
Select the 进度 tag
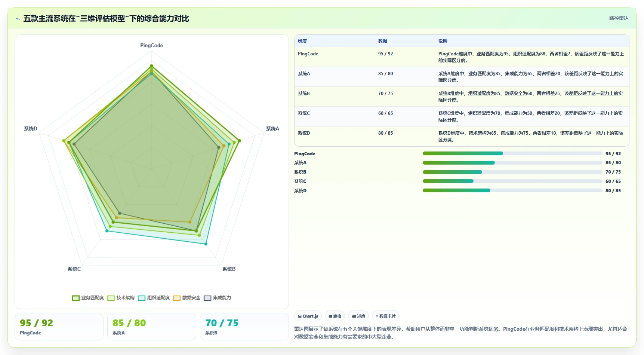click(x=358, y=316)
